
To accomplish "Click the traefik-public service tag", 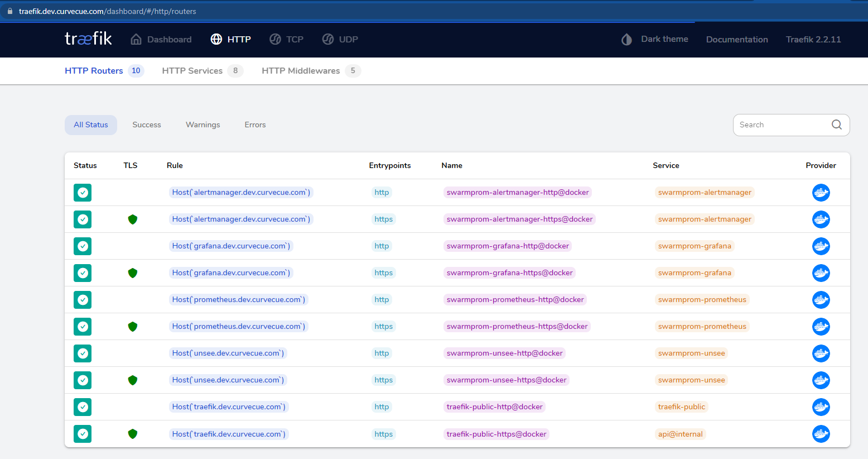I will click(x=682, y=407).
